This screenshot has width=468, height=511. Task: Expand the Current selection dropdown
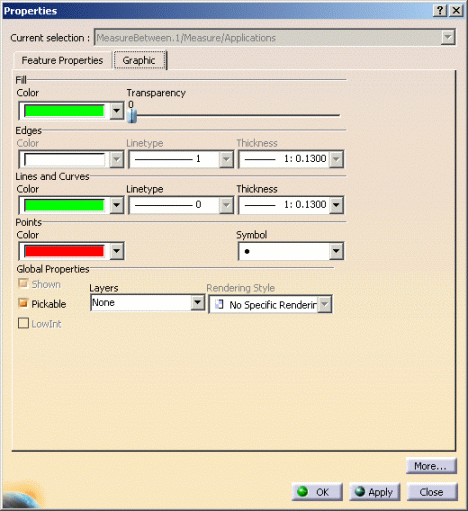point(448,37)
